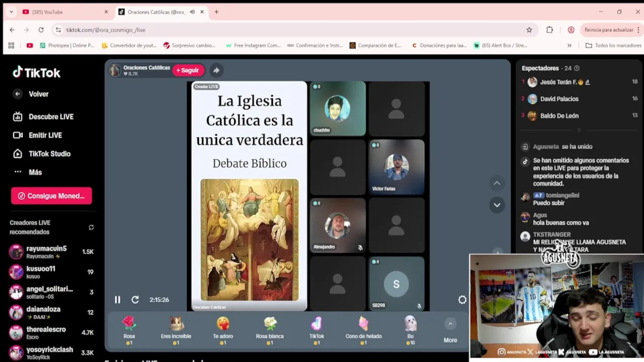Screen dimensions: 644x362
Task: Open Descubre LIVE in the sidebar
Action: 43,117
